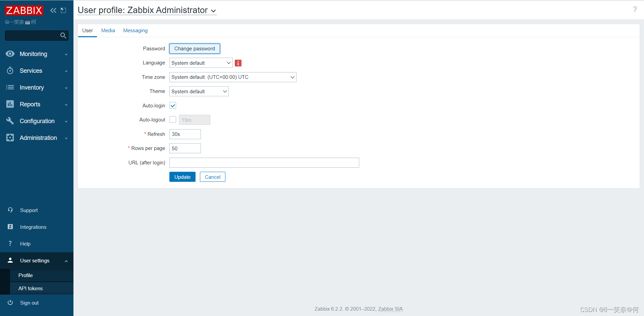Click the Inventory menu label
644x316 pixels.
pyautogui.click(x=32, y=88)
